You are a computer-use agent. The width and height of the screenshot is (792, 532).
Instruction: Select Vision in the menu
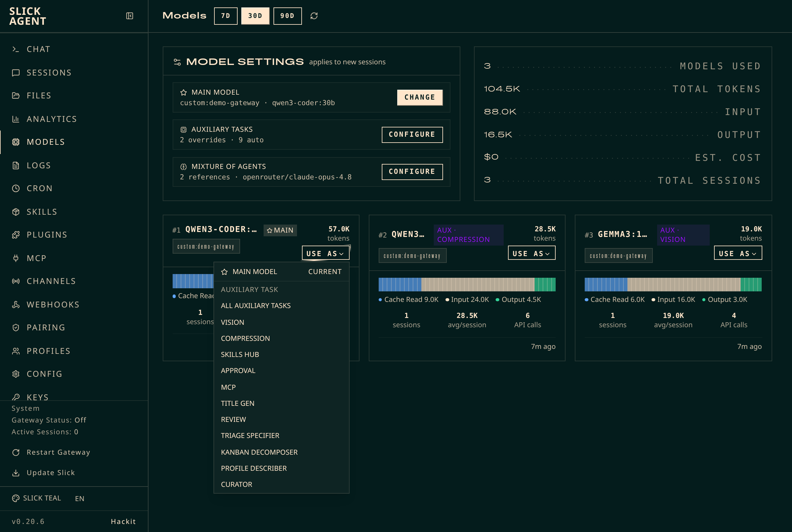(x=281, y=322)
